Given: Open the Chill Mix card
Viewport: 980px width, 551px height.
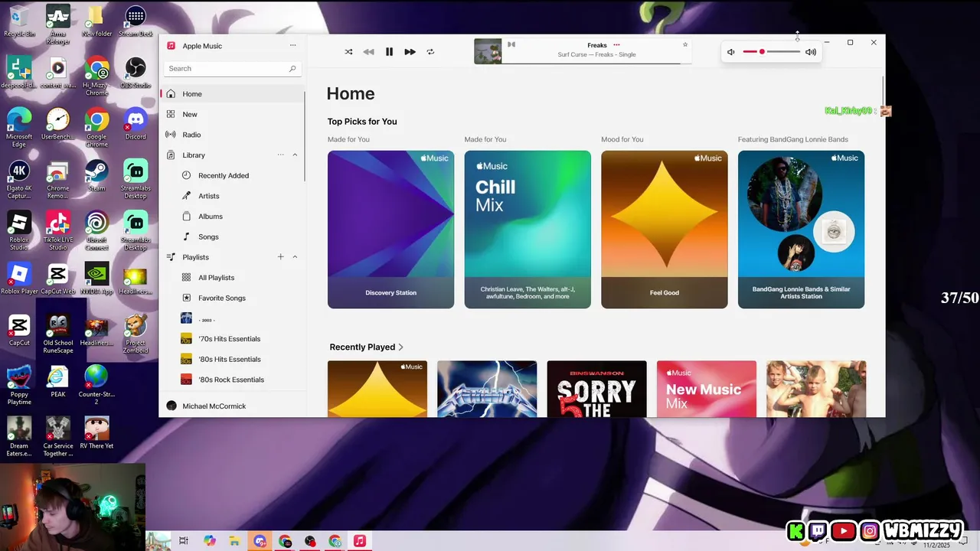Looking at the screenshot, I should click(528, 230).
